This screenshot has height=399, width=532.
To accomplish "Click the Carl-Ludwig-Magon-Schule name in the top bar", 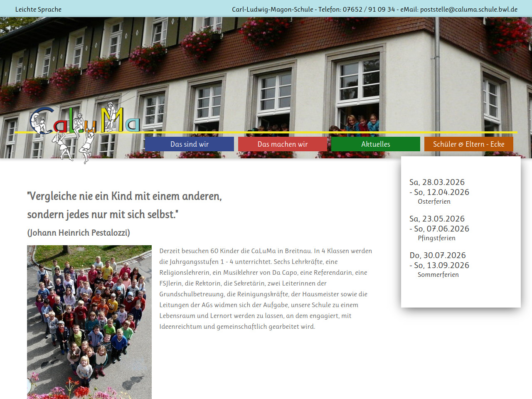I will (273, 9).
